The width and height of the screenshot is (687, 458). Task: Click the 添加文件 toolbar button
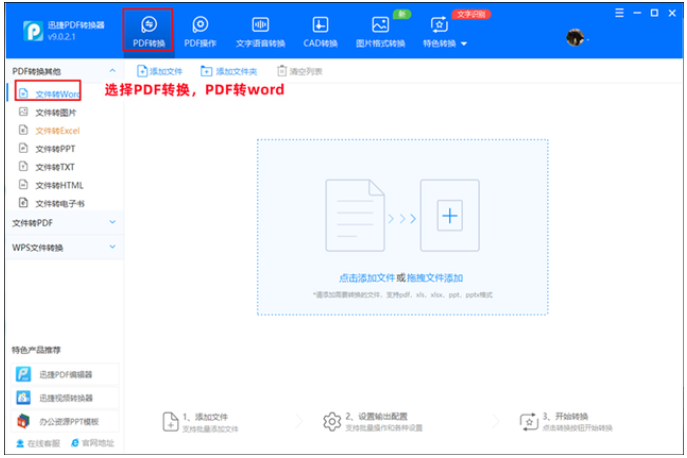pos(159,71)
